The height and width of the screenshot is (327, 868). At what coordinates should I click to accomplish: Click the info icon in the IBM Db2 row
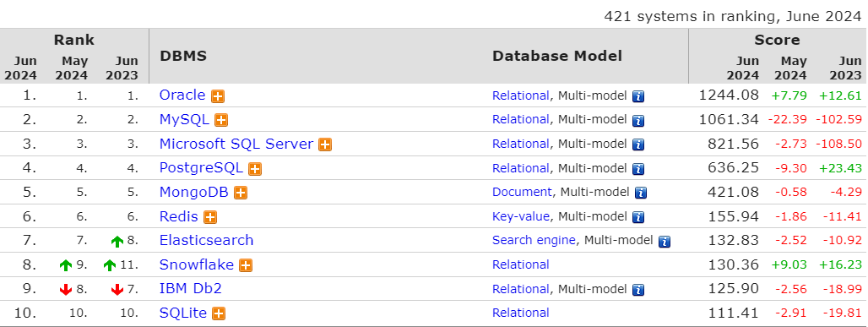638,290
